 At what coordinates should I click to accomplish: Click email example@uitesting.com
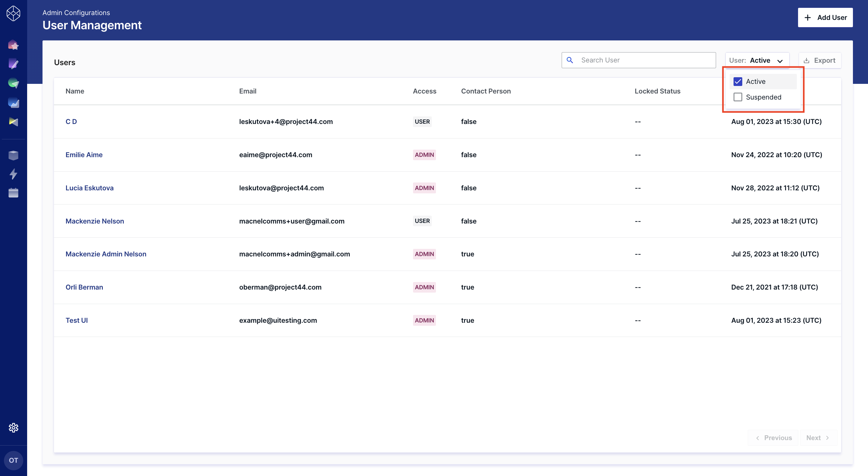tap(278, 320)
